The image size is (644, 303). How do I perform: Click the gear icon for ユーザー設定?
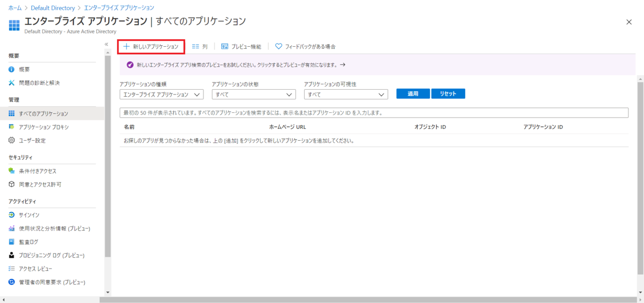click(12, 140)
